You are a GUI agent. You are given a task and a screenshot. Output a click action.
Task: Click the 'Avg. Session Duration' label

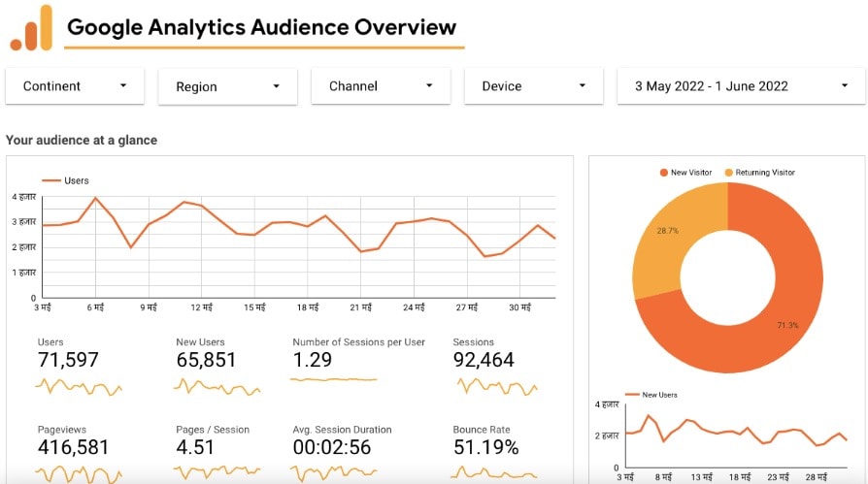coord(342,430)
